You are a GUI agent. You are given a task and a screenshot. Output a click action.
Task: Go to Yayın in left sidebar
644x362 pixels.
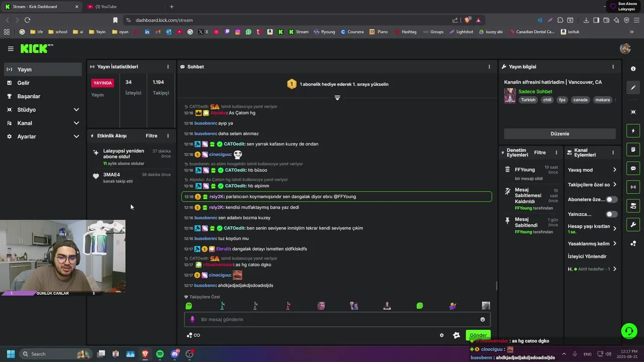[43, 69]
